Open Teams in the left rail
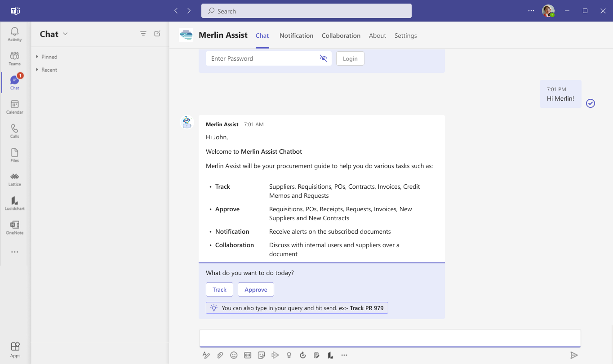Screen dimensions: 613x364 coord(15,58)
